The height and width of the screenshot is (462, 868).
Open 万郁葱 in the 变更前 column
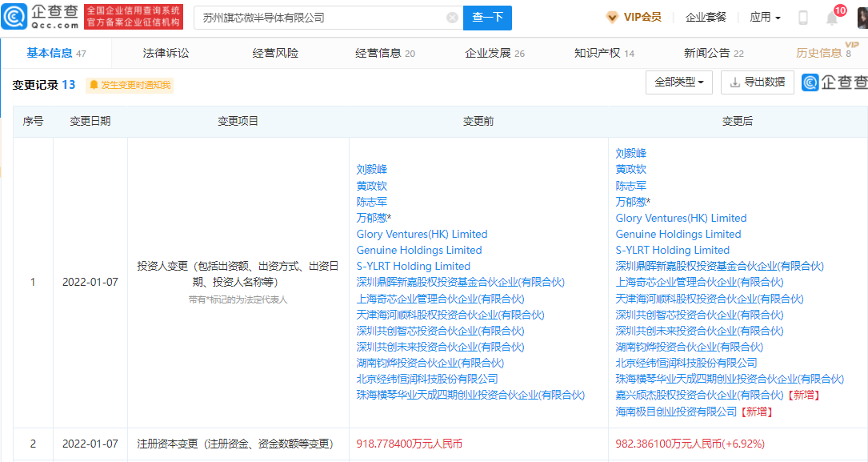point(371,218)
